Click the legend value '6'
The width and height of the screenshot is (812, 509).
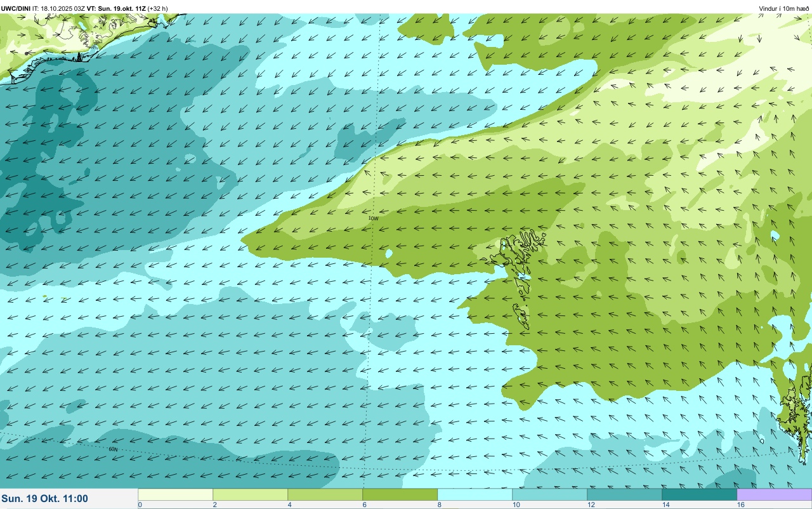coord(364,505)
